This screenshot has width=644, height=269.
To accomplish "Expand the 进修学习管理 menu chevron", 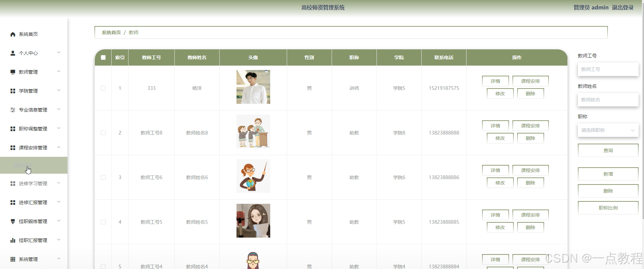I will pos(59,183).
